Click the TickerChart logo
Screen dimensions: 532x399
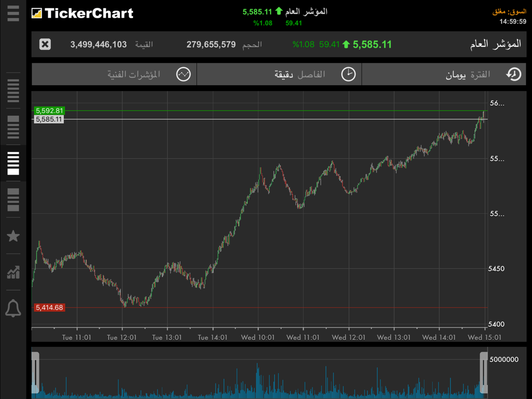82,14
